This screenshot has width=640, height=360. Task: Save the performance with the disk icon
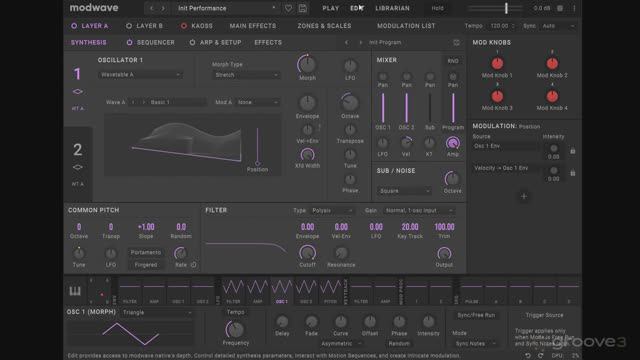(x=302, y=8)
